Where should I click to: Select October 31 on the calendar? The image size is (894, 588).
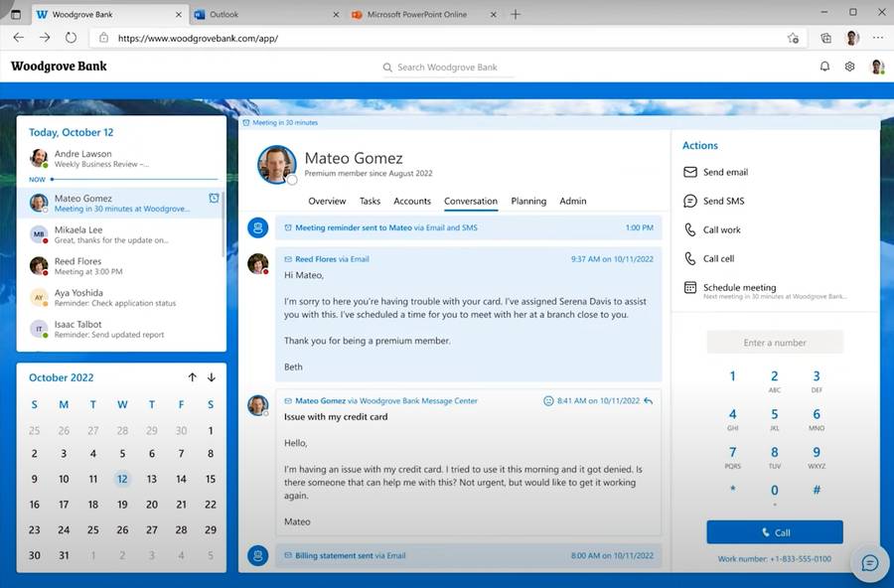(64, 555)
